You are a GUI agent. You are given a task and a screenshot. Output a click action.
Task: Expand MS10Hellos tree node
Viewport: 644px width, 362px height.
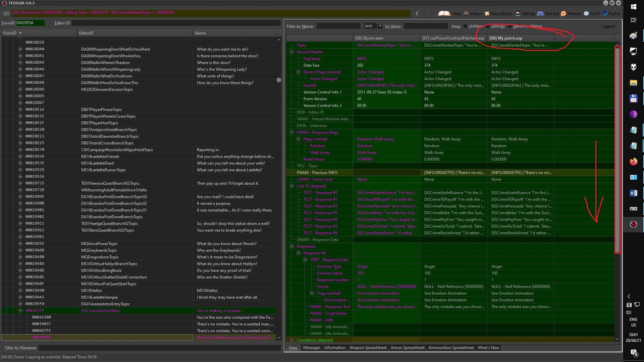(x=20, y=291)
